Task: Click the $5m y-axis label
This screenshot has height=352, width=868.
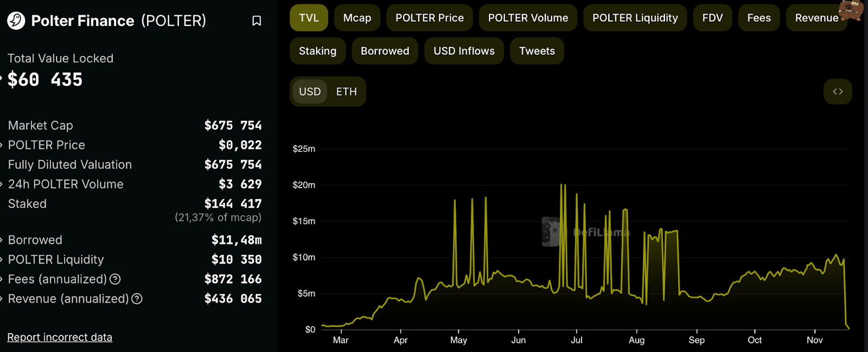Action: (x=307, y=293)
